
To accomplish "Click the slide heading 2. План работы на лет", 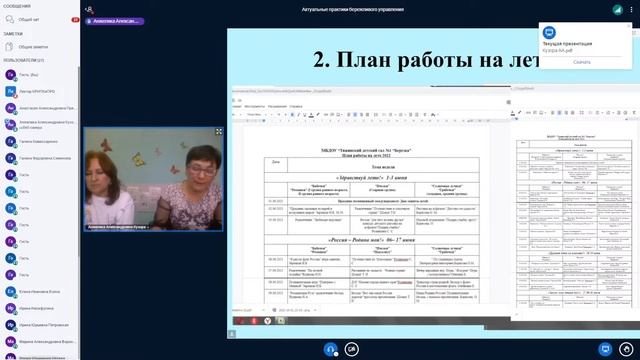I will tap(427, 60).
